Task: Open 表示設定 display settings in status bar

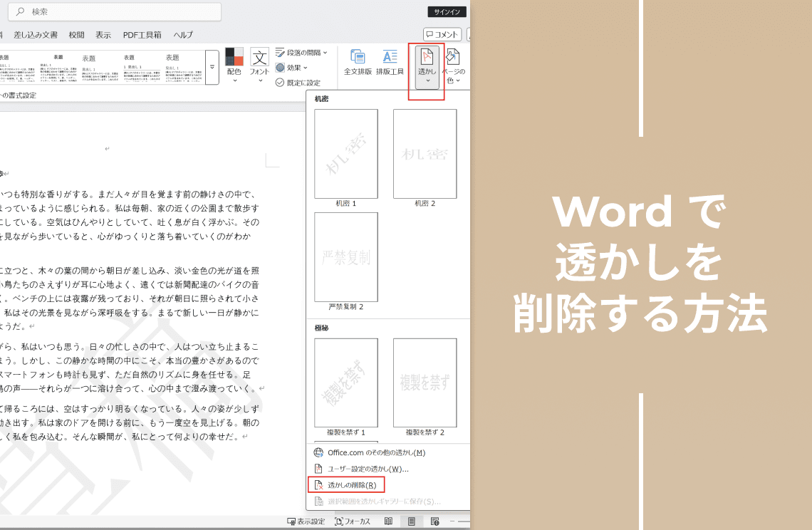Action: [306, 521]
